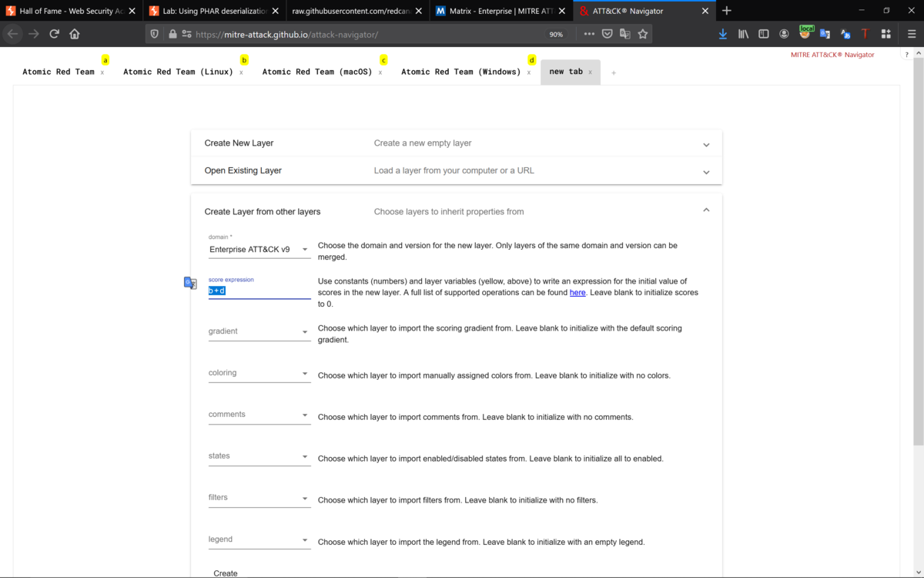Open the red T extension
The height and width of the screenshot is (578, 924).
pos(865,34)
